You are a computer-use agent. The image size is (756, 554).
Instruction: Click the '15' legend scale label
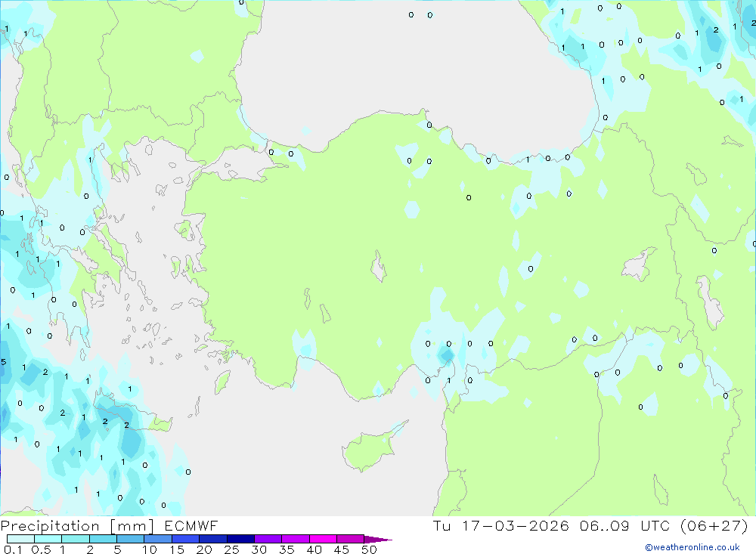coord(177,549)
